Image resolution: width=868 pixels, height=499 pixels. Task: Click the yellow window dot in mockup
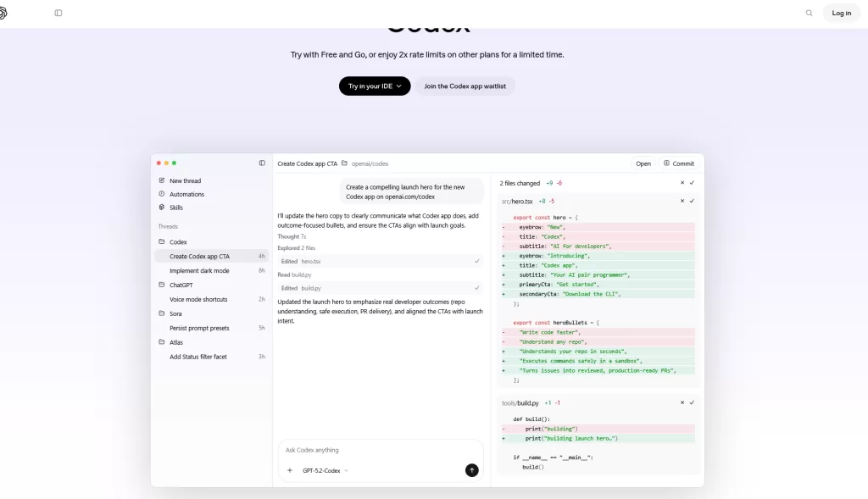[166, 164]
